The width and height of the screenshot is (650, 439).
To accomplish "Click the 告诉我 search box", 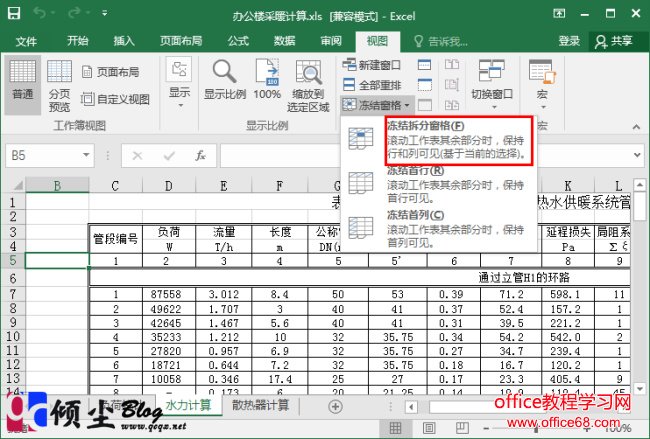I will tap(441, 41).
